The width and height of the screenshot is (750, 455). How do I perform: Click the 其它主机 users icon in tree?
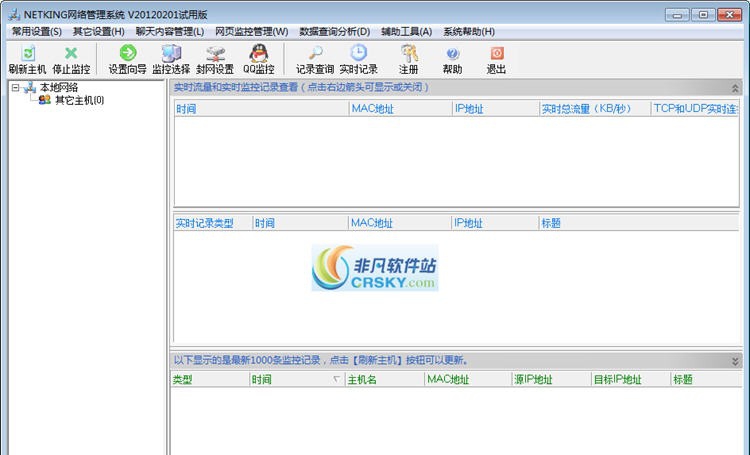(x=45, y=100)
